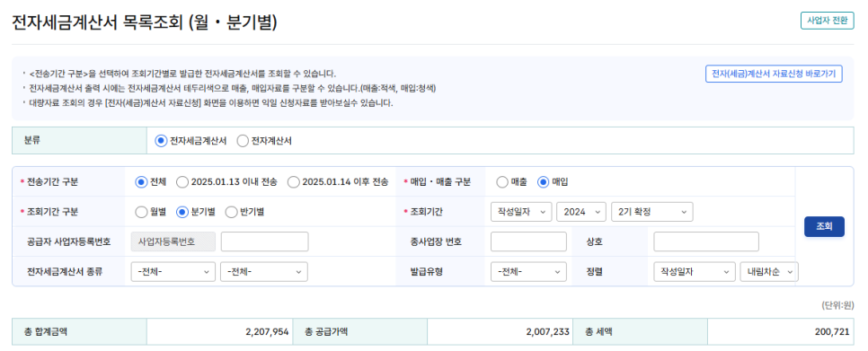Click the 총 세액 header cell
Image resolution: width=868 pixels, height=351 pixels.
[641, 331]
